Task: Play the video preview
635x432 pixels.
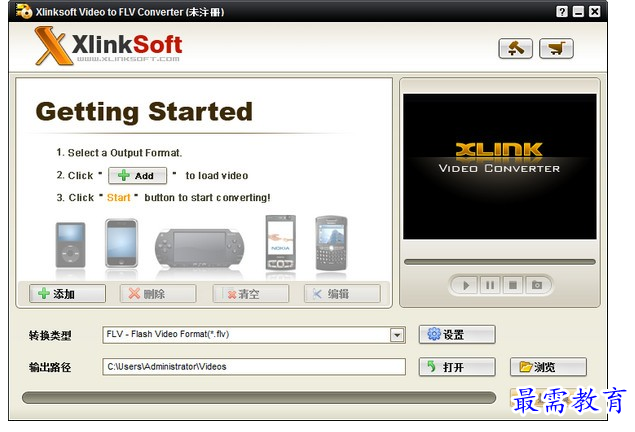Action: coord(466,285)
